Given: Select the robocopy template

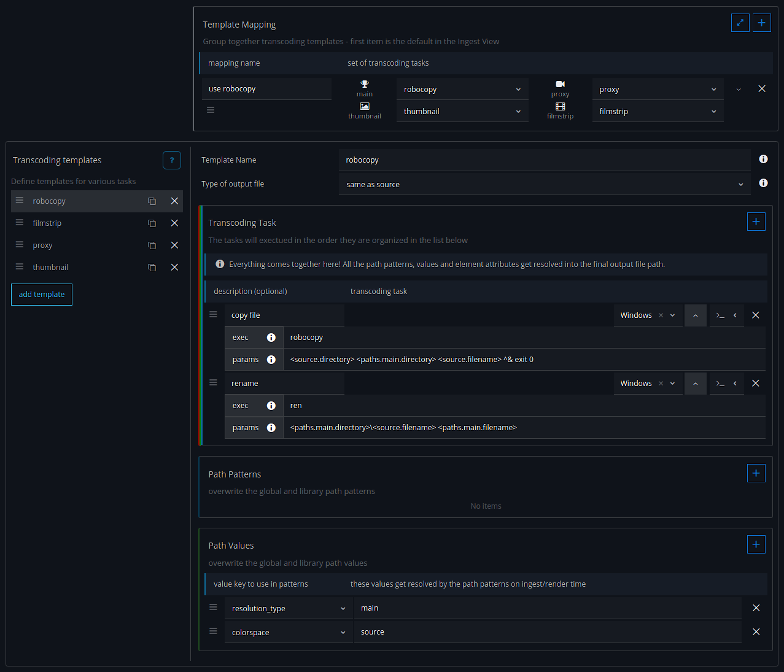Looking at the screenshot, I should pos(49,201).
